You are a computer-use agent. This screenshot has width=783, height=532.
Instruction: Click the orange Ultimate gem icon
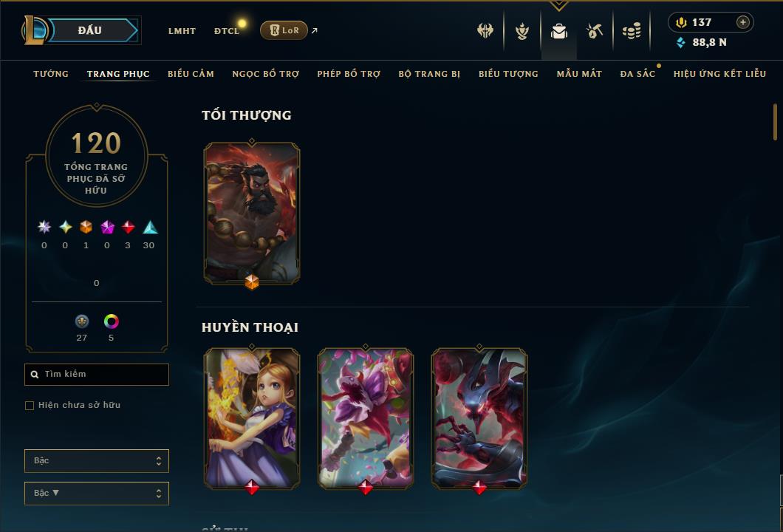pyautogui.click(x=86, y=228)
